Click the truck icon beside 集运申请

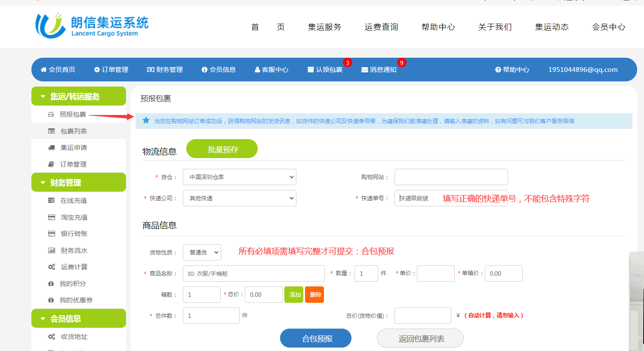point(52,148)
